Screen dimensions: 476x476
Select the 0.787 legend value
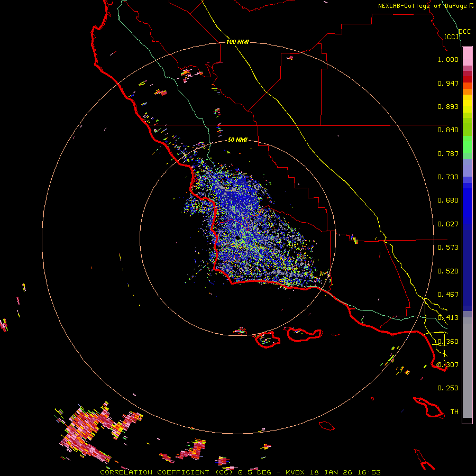pyautogui.click(x=448, y=153)
